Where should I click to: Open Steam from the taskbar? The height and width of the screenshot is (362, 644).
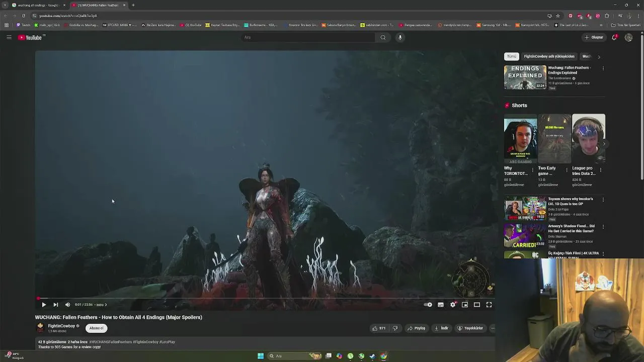(372, 356)
